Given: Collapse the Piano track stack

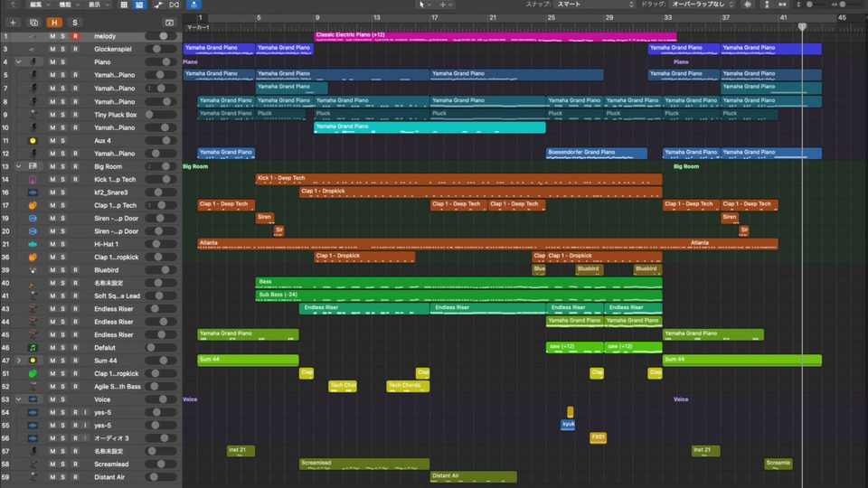Looking at the screenshot, I should [18, 62].
